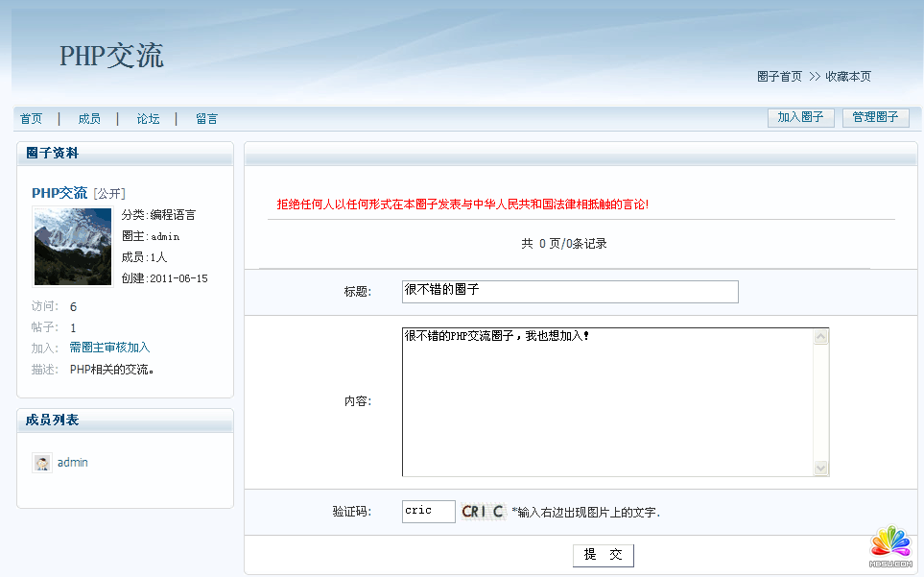
Task: Go to the 成员 navigation tab
Action: click(x=89, y=119)
